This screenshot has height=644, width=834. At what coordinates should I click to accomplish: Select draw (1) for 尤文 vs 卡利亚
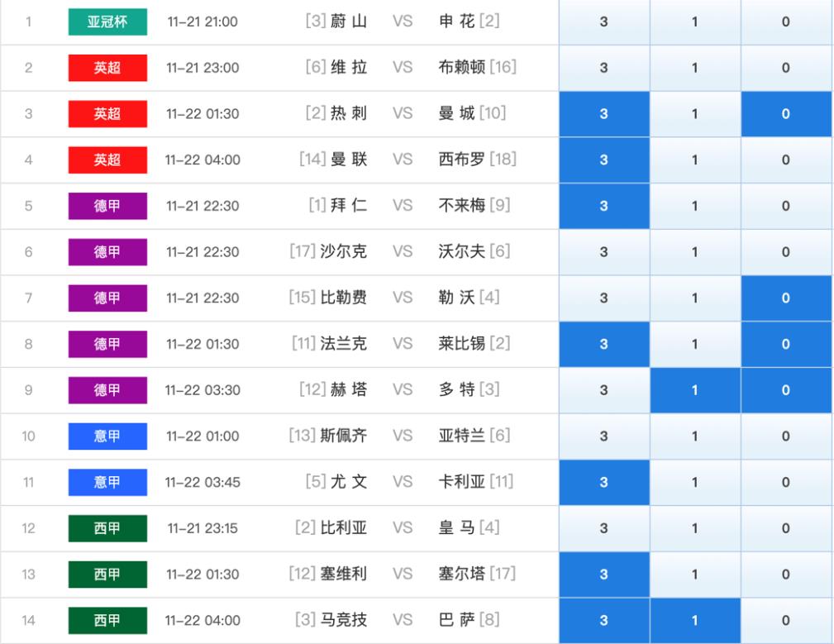click(x=695, y=482)
